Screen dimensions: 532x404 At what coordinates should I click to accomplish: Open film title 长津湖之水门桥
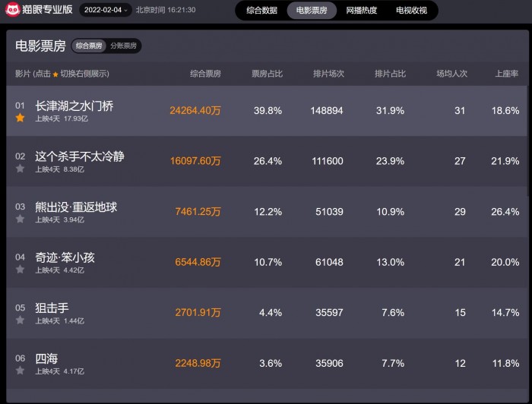pos(74,106)
